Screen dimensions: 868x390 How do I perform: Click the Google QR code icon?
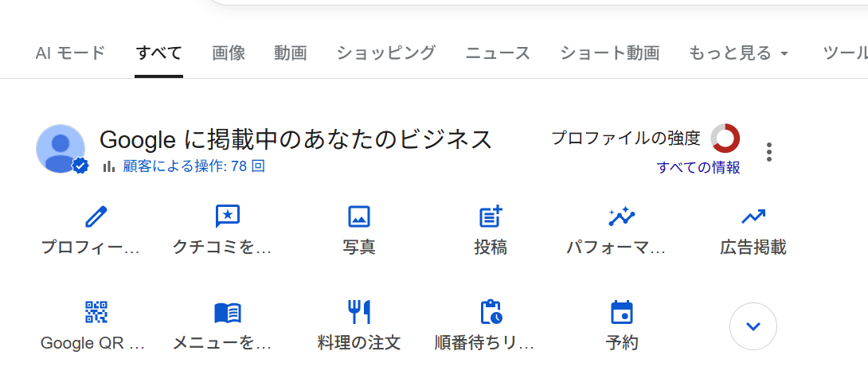tap(96, 312)
